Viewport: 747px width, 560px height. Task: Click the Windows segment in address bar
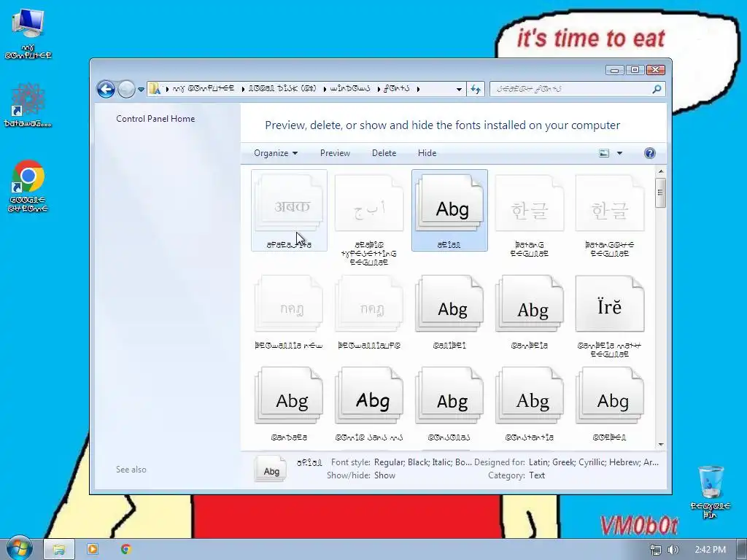click(350, 88)
